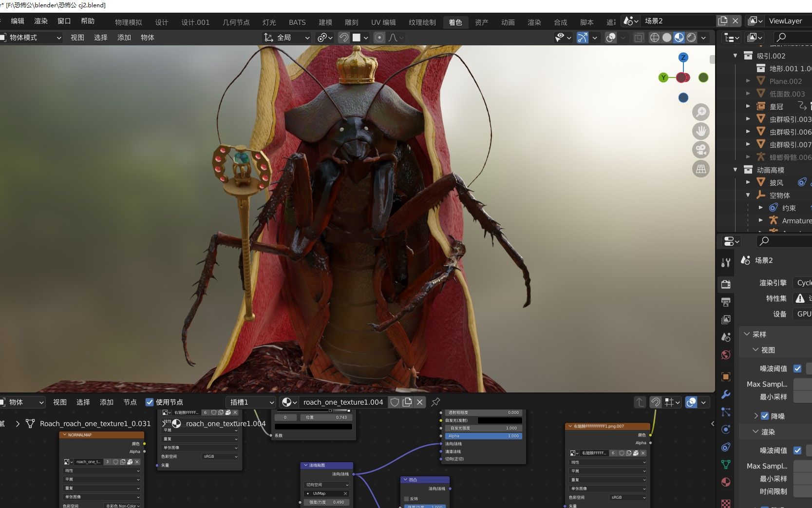Toggle fake user for roach_one_texture1.004
Viewport: 812px width, 508px height.
[x=395, y=402]
